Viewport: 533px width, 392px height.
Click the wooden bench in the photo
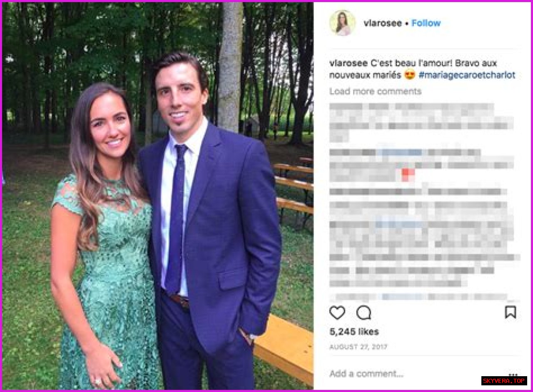284,349
